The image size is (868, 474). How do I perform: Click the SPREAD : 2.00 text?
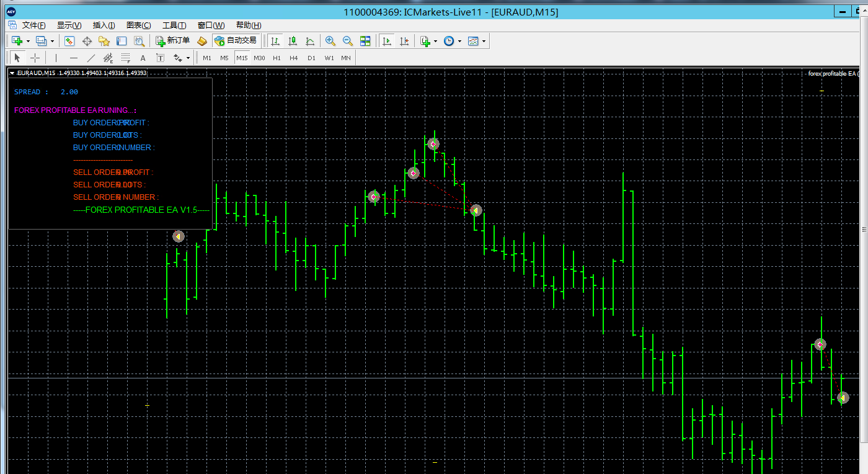pos(46,92)
